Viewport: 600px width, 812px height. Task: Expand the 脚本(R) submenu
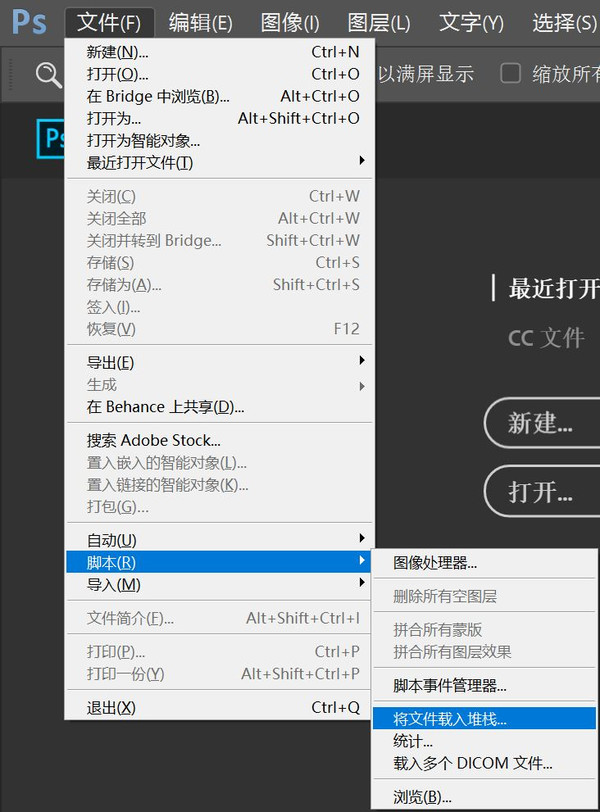coord(219,562)
